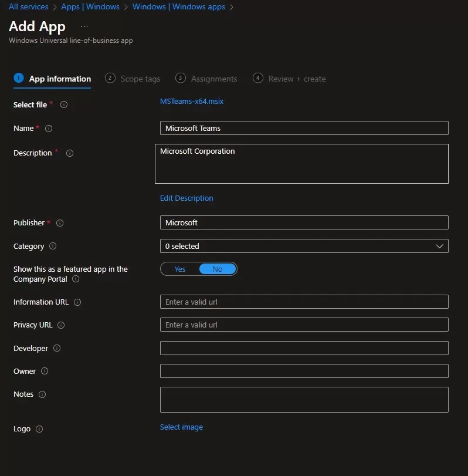Expand the Category dropdown

point(439,246)
